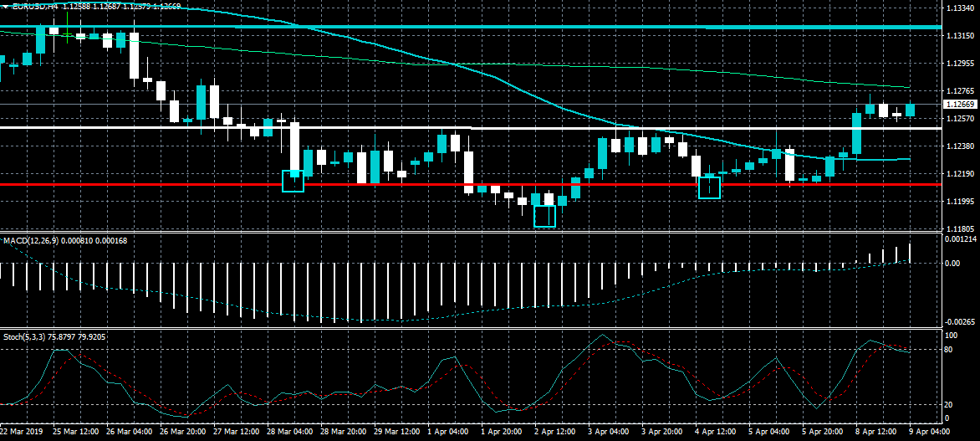The height and width of the screenshot is (441, 980).
Task: Click the Stochastic scale value 100
Action: (x=951, y=336)
